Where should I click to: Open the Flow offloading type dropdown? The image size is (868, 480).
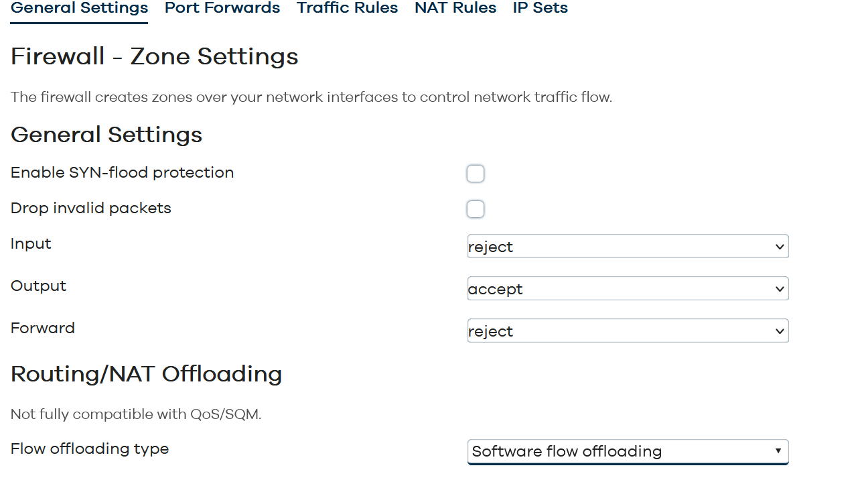pos(628,451)
